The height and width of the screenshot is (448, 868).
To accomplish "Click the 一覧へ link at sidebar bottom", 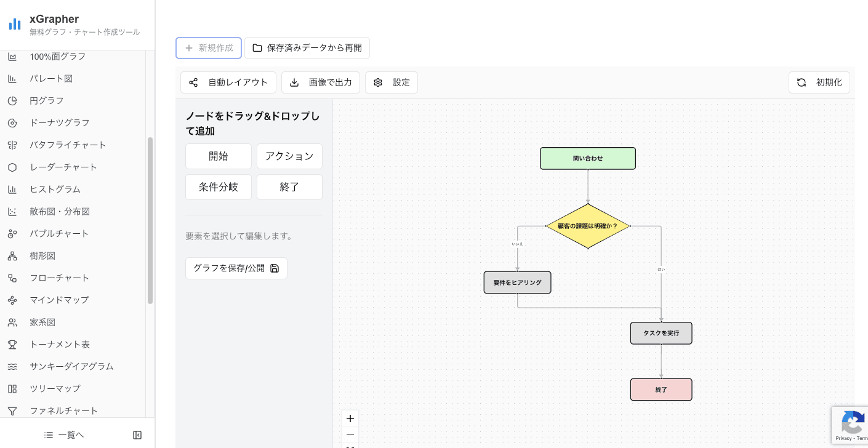I will (x=65, y=435).
